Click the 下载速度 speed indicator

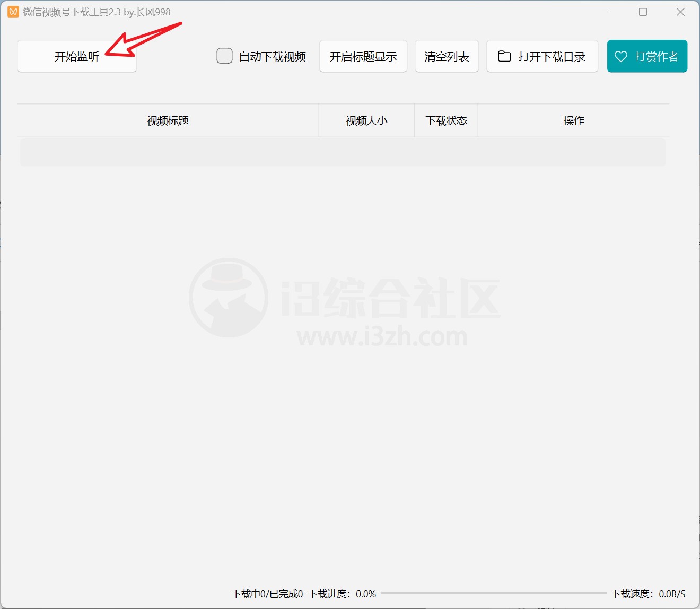pyautogui.click(x=648, y=594)
